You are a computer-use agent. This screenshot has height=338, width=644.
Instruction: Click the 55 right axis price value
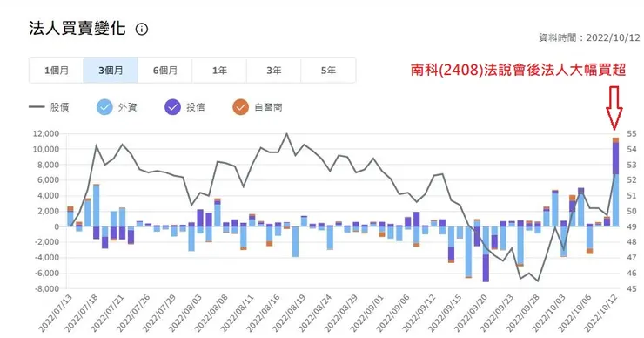[x=632, y=133]
